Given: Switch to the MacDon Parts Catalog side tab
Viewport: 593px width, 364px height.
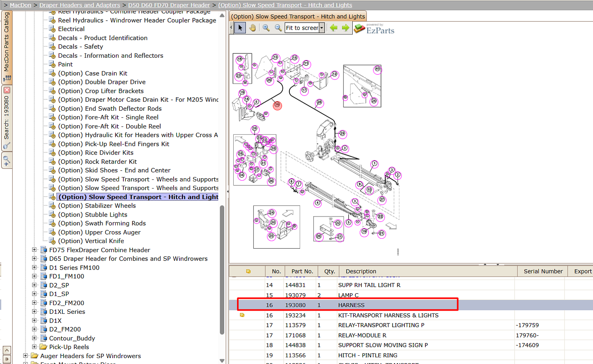Looking at the screenshot, I should click(7, 47).
